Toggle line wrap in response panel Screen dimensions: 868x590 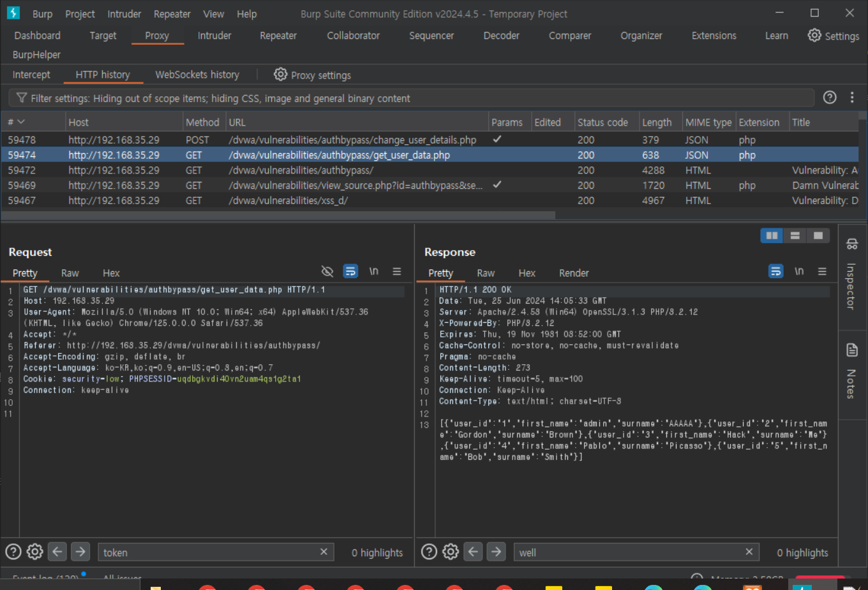tap(775, 272)
